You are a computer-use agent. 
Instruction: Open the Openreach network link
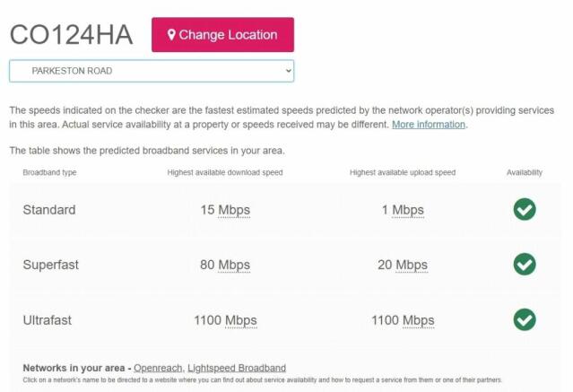point(158,368)
